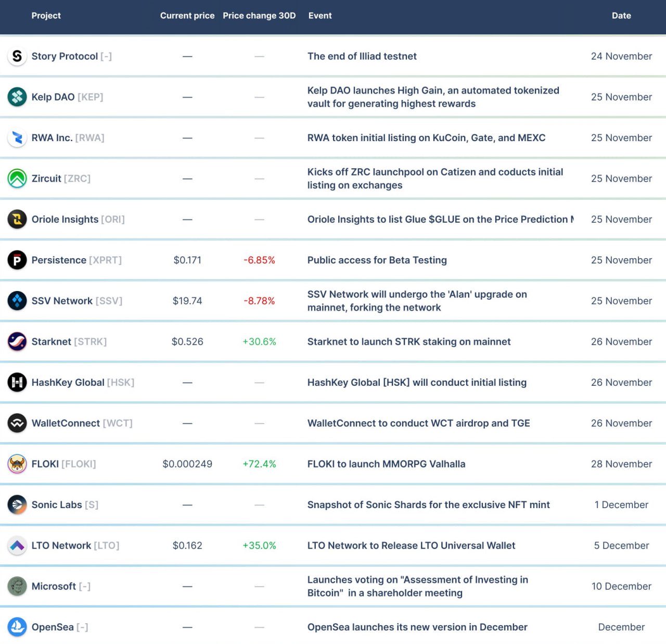
Task: Click the Microsoft row avatar icon
Action: pos(17,586)
